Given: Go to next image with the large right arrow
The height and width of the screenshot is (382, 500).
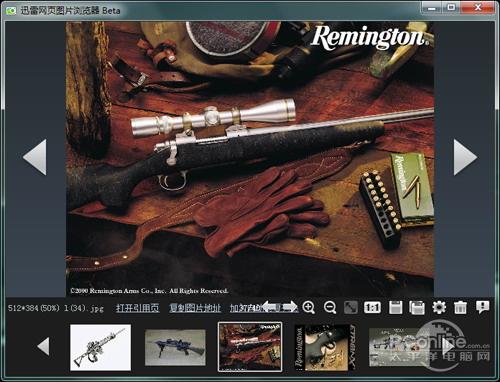Looking at the screenshot, I should 465,157.
